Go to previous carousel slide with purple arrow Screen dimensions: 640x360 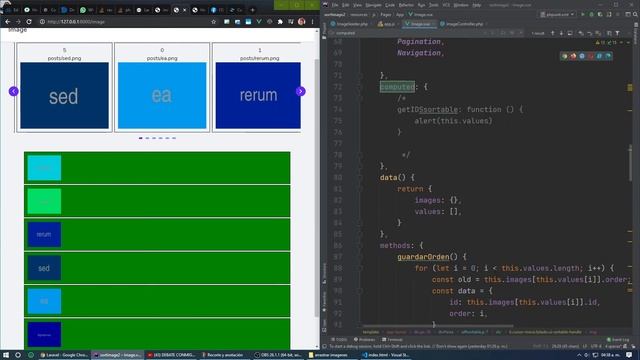(x=13, y=91)
